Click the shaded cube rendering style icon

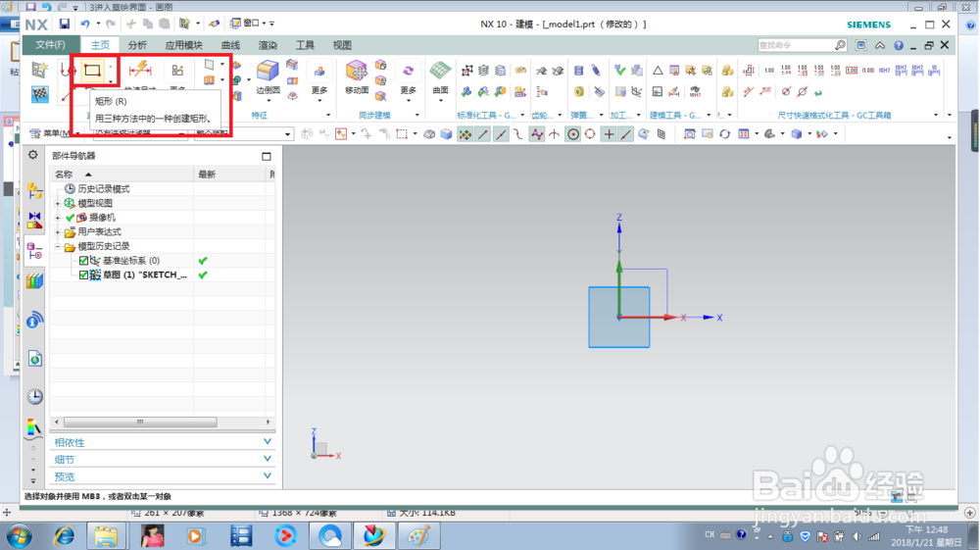click(x=796, y=133)
